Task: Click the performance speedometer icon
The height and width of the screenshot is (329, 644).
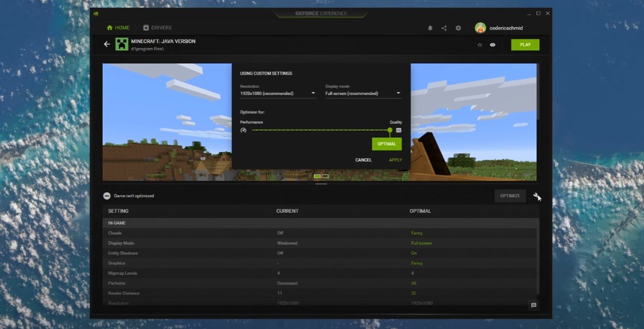Action: coord(244,130)
